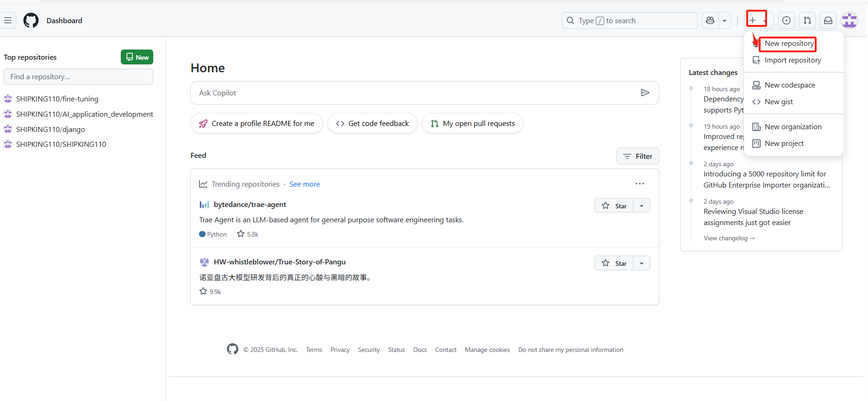Open the hamburger navigation menu
Screen dimensions: 868x401
(x=8, y=20)
